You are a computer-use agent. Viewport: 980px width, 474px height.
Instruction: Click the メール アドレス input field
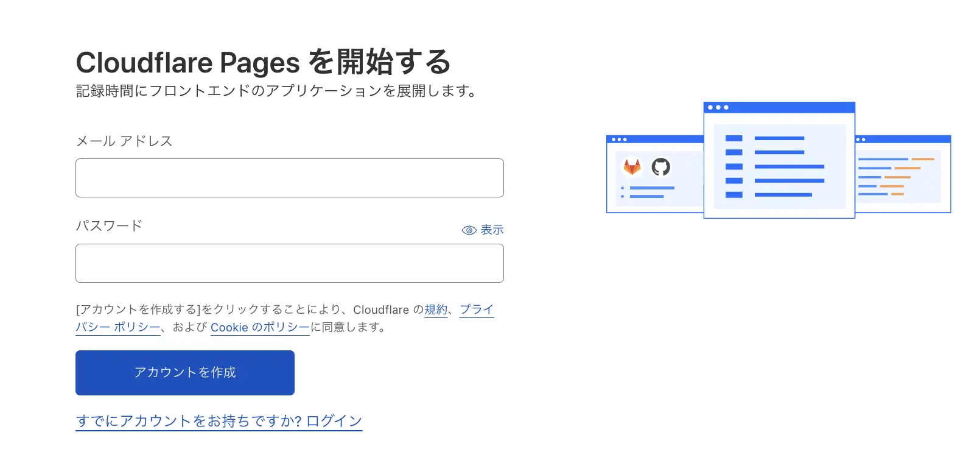(x=289, y=178)
